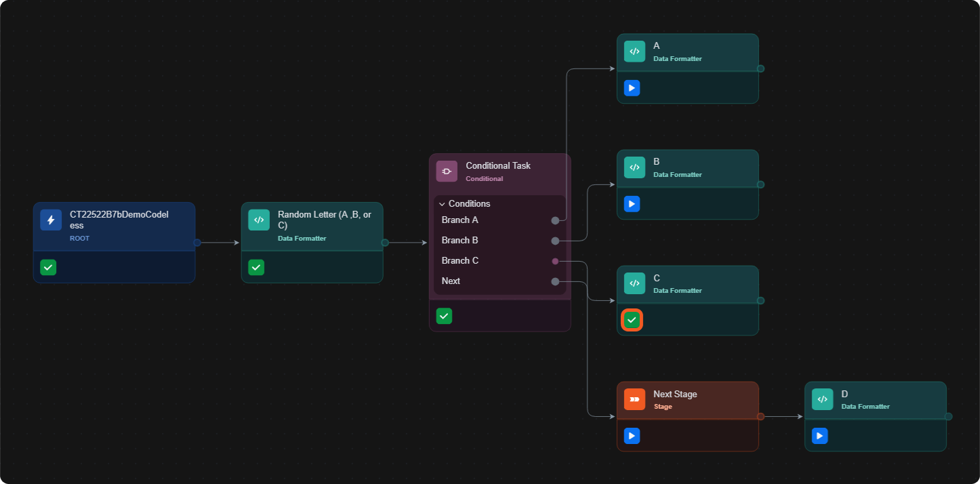Click the output connector of node B
Image resolution: width=980 pixels, height=484 pixels.
[760, 184]
